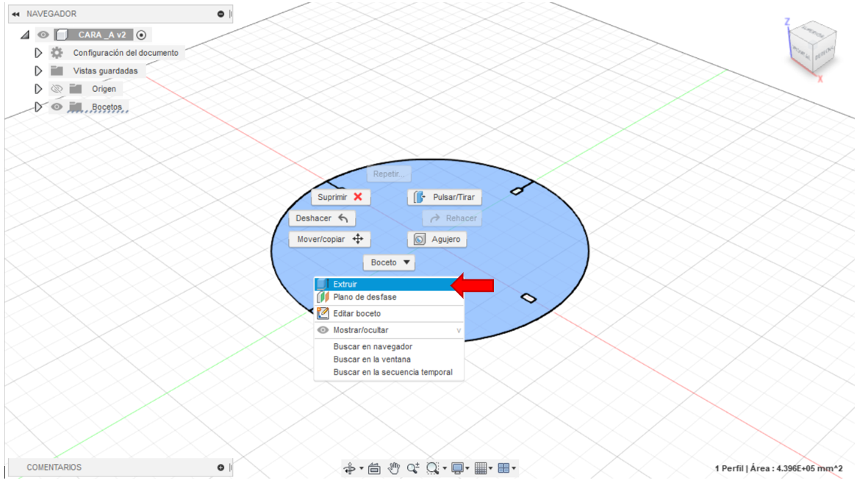Select Origen tree item
Screen dimensions: 868x494
[x=104, y=89]
